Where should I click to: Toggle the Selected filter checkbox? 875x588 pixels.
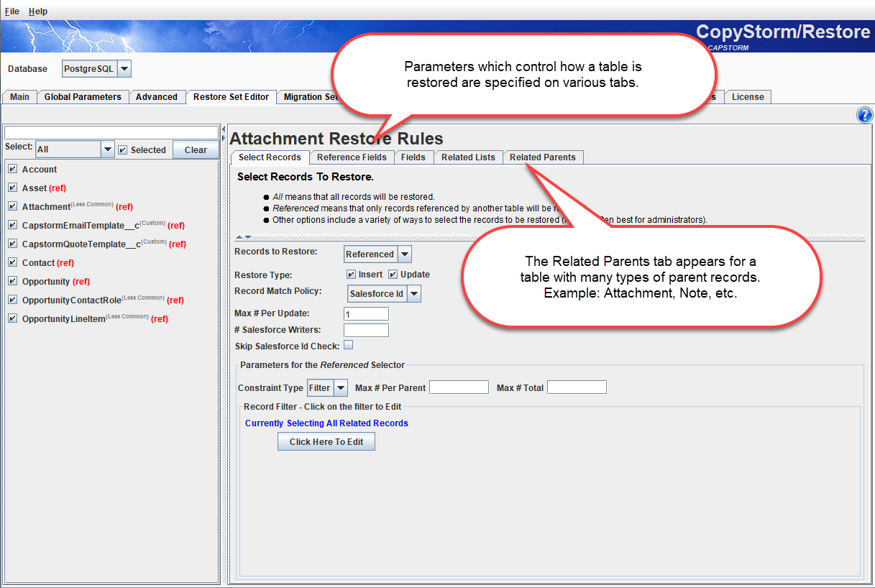point(122,150)
